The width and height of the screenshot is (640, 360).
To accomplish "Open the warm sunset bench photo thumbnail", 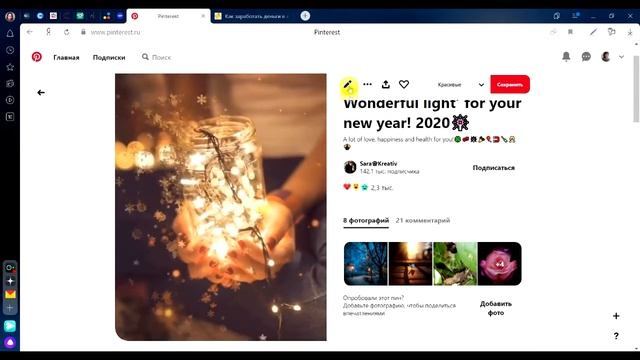I will click(410, 264).
